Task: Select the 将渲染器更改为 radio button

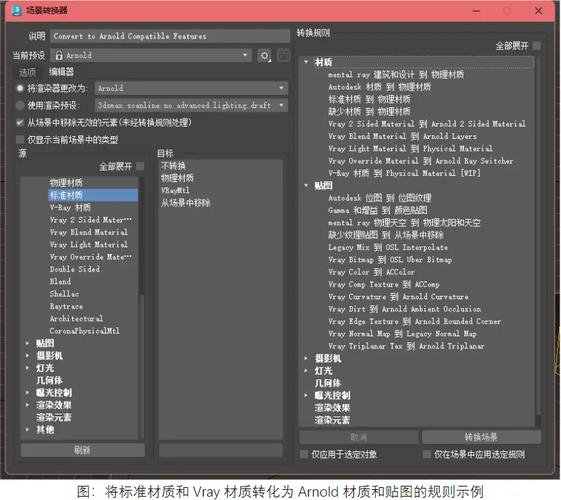Action: [x=20, y=88]
